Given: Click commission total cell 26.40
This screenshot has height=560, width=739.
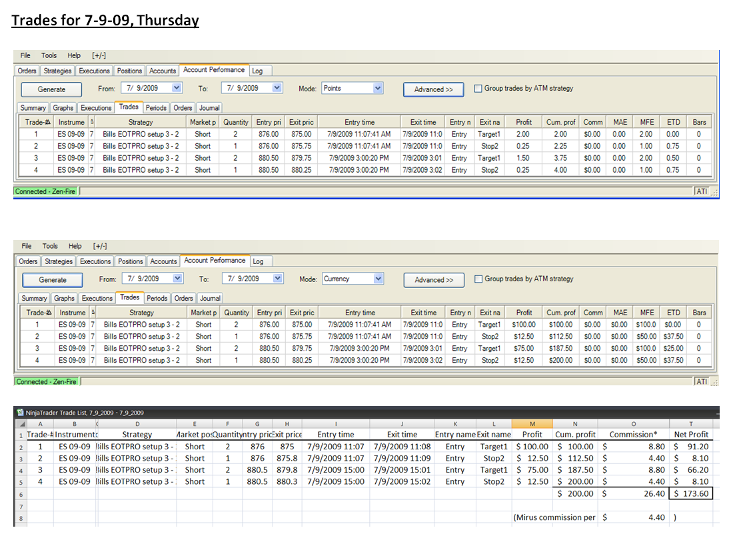Looking at the screenshot, I should coord(634,493).
